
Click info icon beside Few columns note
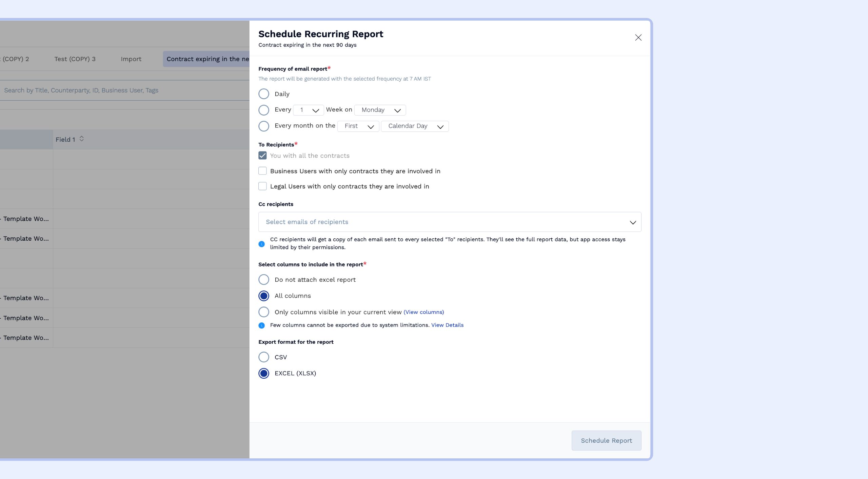click(261, 325)
